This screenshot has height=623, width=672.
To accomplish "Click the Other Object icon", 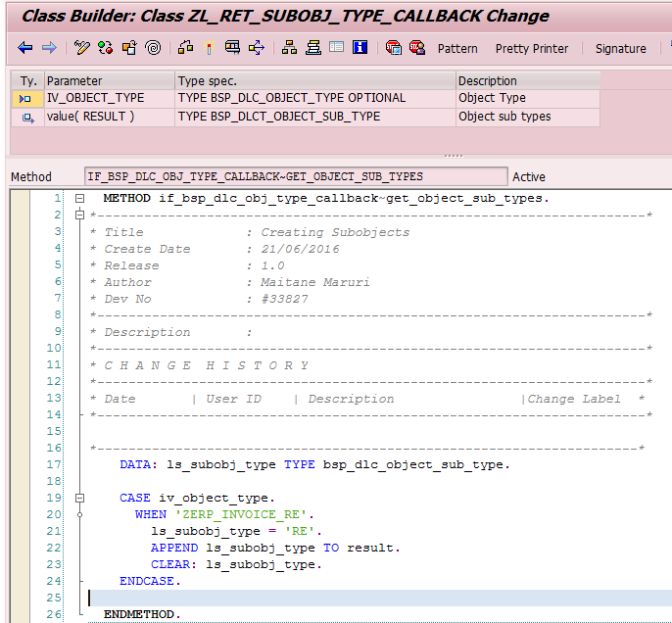I will (x=129, y=48).
